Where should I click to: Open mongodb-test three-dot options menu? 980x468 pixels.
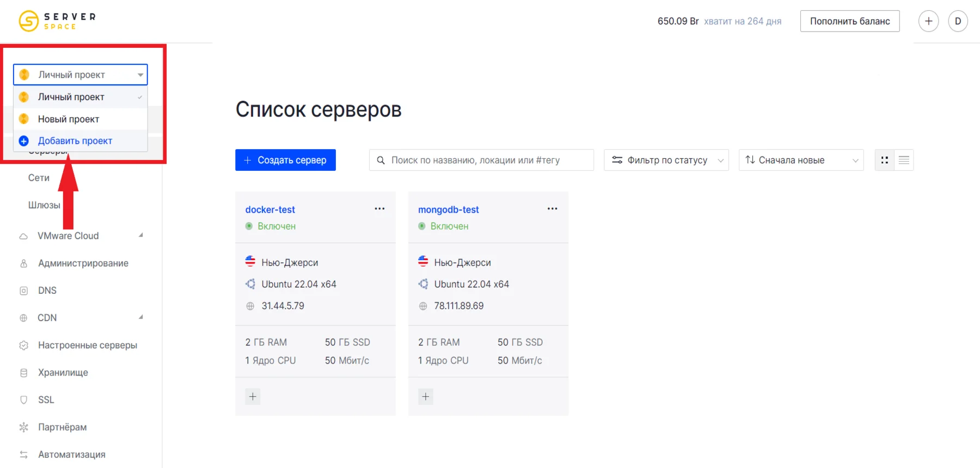(552, 208)
